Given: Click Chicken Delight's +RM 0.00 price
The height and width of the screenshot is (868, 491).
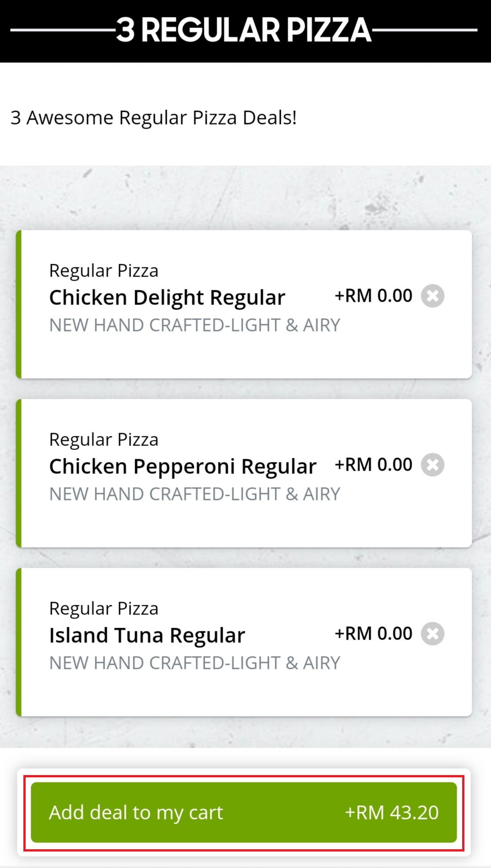Looking at the screenshot, I should tap(373, 296).
